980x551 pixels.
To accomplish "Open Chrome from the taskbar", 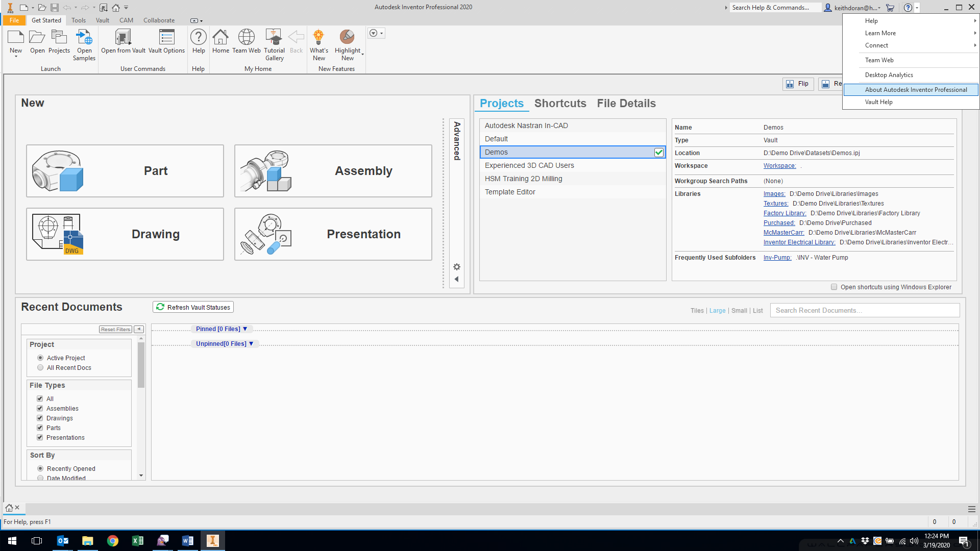I will click(x=113, y=541).
